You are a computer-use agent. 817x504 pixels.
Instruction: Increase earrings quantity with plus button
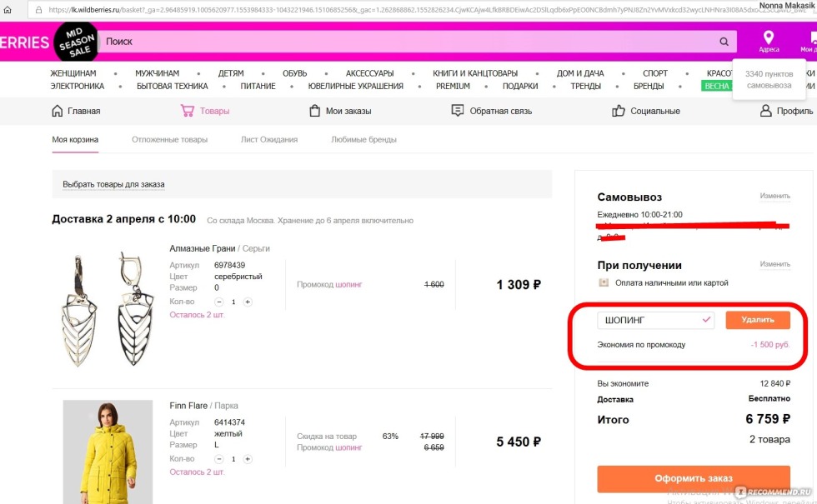(x=248, y=302)
